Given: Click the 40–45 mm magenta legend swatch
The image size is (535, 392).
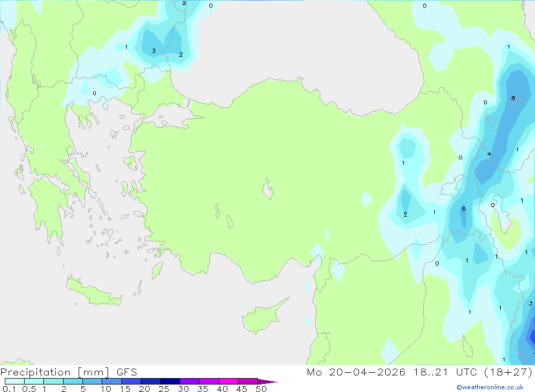Looking at the screenshot, I should coord(228,381).
